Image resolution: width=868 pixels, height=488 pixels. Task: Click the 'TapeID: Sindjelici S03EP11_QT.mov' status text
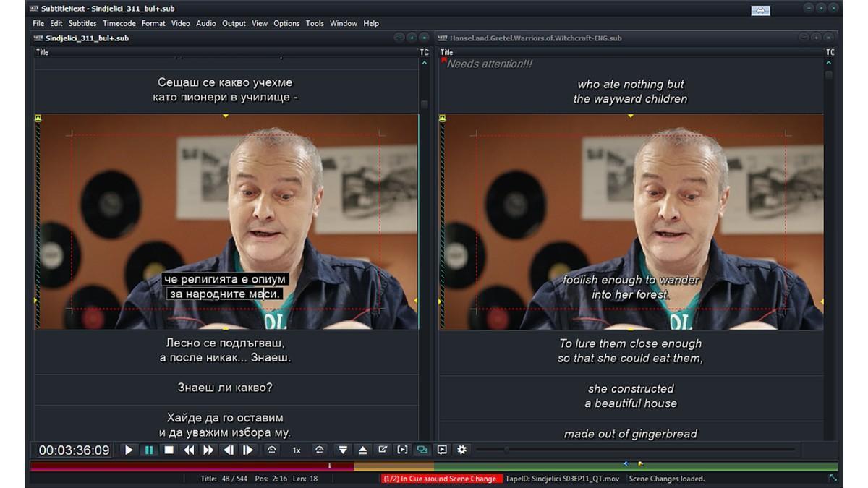click(x=563, y=479)
